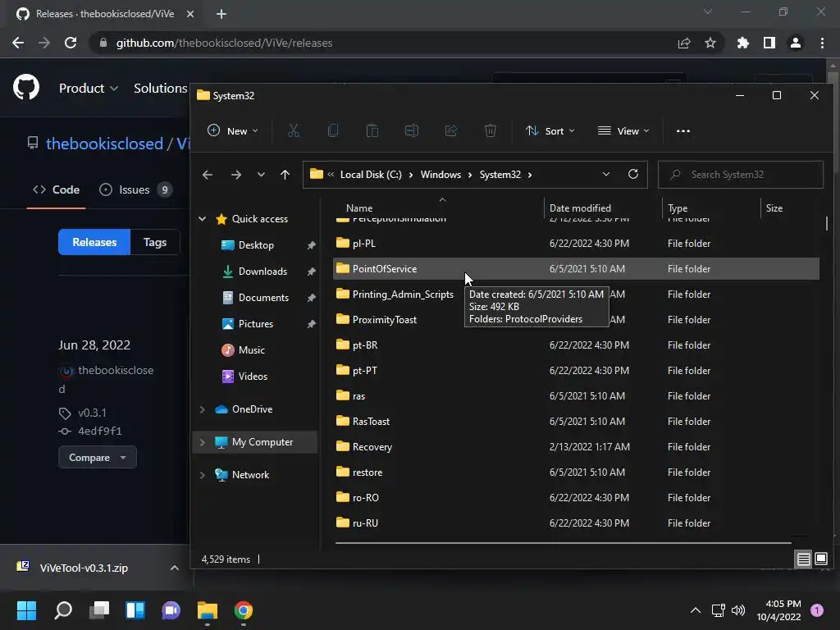Open taskbar clock and date
The height and width of the screenshot is (630, 840).
pos(778,610)
